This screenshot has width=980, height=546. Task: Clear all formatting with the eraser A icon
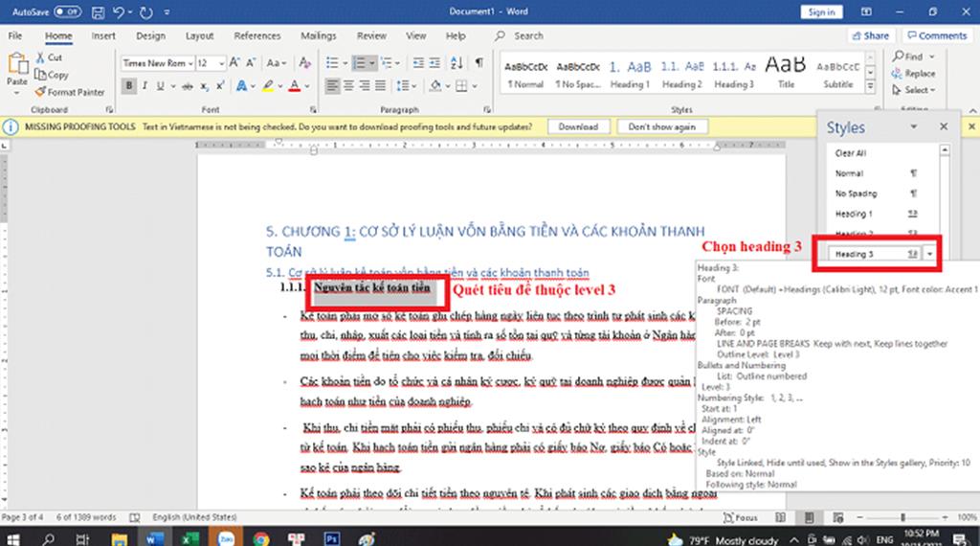(305, 62)
